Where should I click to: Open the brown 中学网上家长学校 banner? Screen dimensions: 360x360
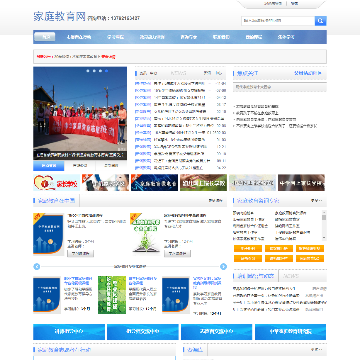301,183
